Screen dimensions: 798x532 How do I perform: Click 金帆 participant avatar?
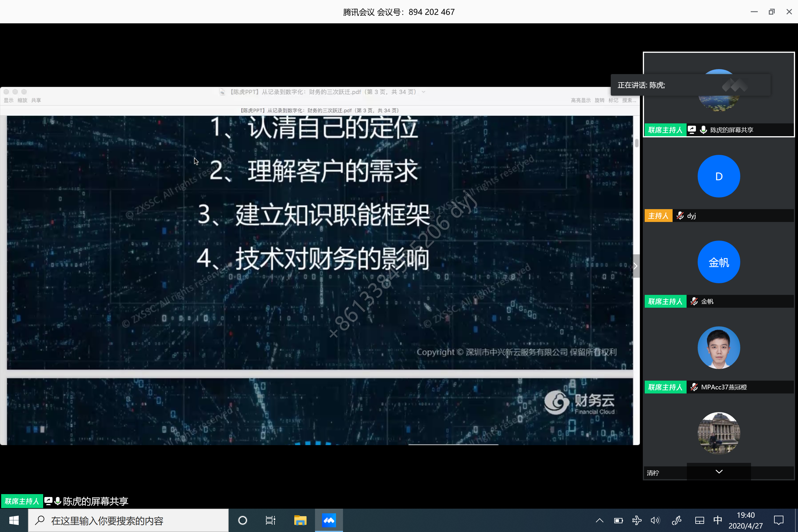[x=719, y=262]
